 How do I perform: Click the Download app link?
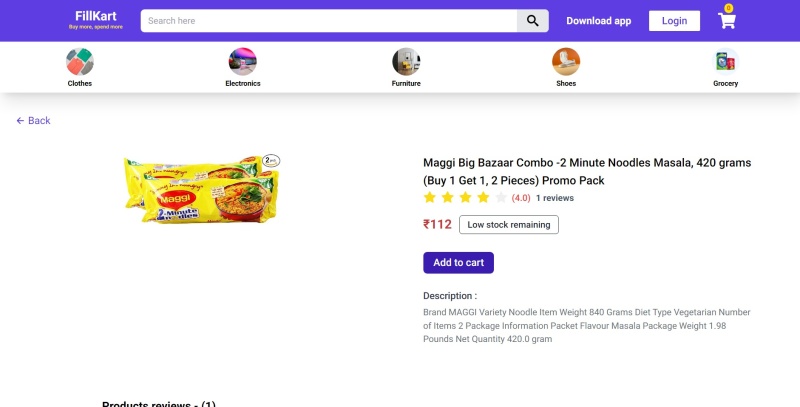click(598, 21)
